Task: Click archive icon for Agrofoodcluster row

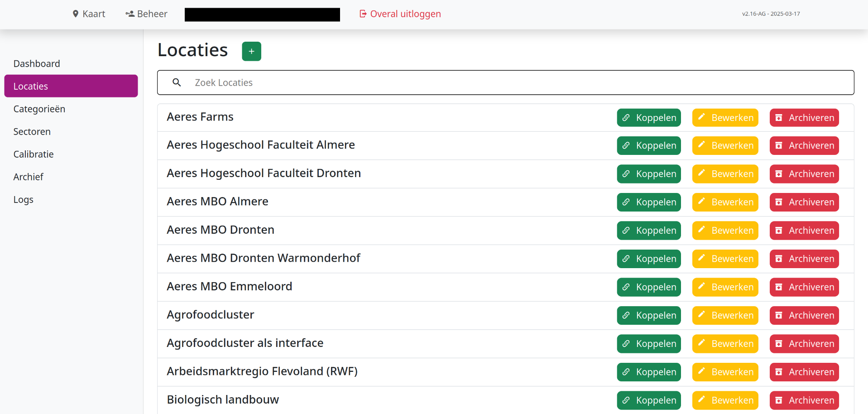Action: (779, 315)
